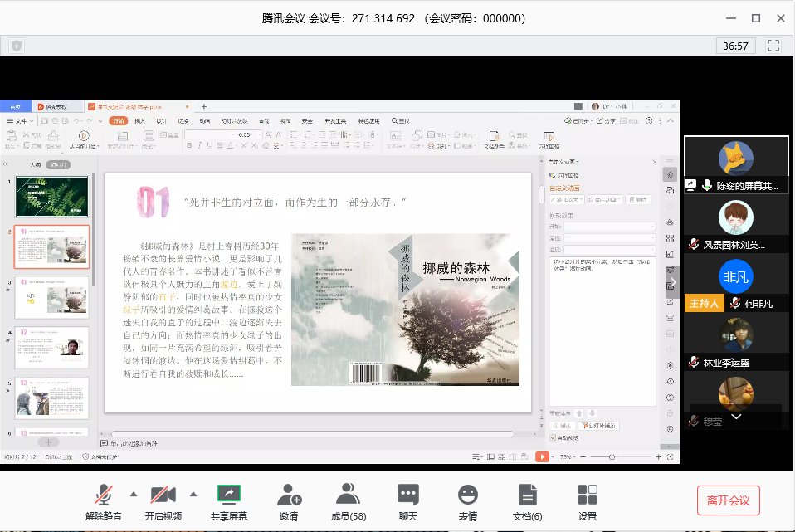
Task: Open the 文档(6) documents panel
Action: [528, 495]
